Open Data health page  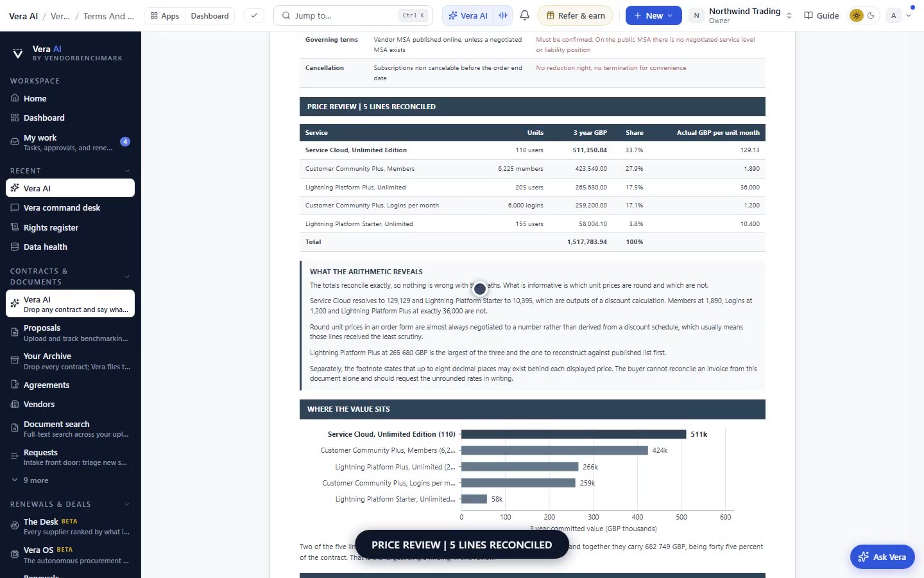pyautogui.click(x=71, y=247)
